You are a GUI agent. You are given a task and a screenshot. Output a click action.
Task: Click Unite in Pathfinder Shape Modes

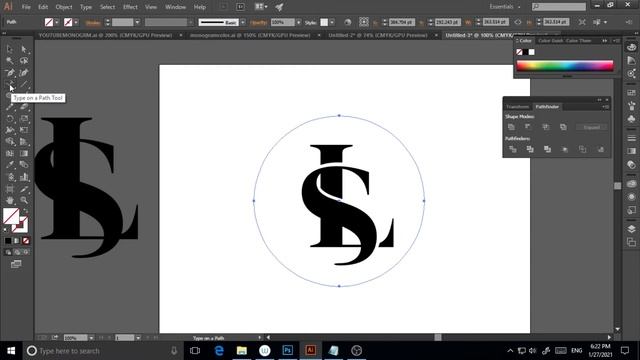pos(511,127)
